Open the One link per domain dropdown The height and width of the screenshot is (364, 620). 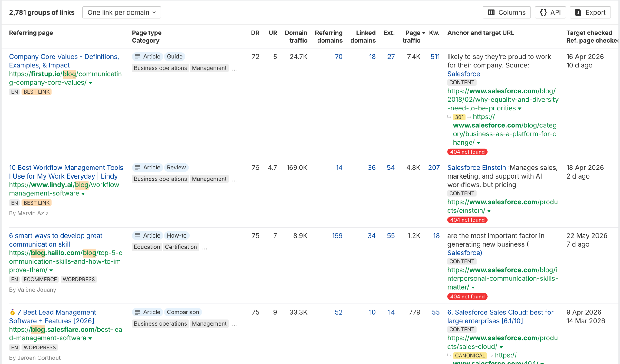[122, 12]
